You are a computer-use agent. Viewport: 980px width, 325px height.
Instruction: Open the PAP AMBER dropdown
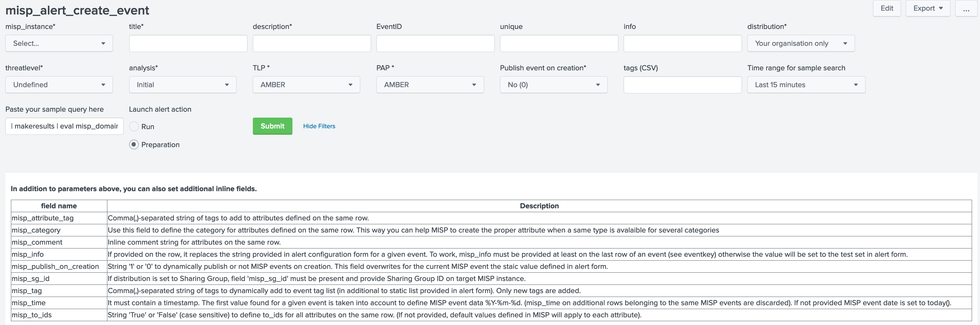point(430,85)
